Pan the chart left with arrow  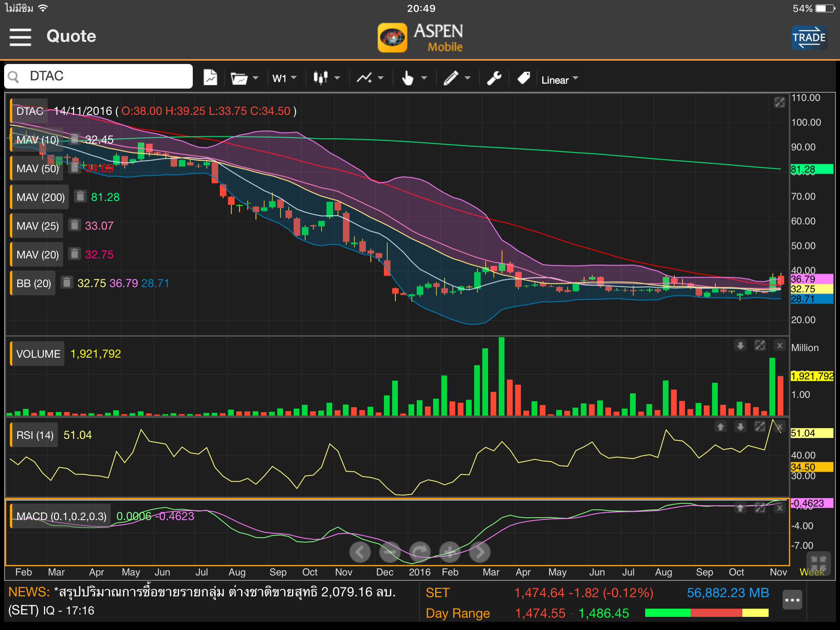point(360,552)
